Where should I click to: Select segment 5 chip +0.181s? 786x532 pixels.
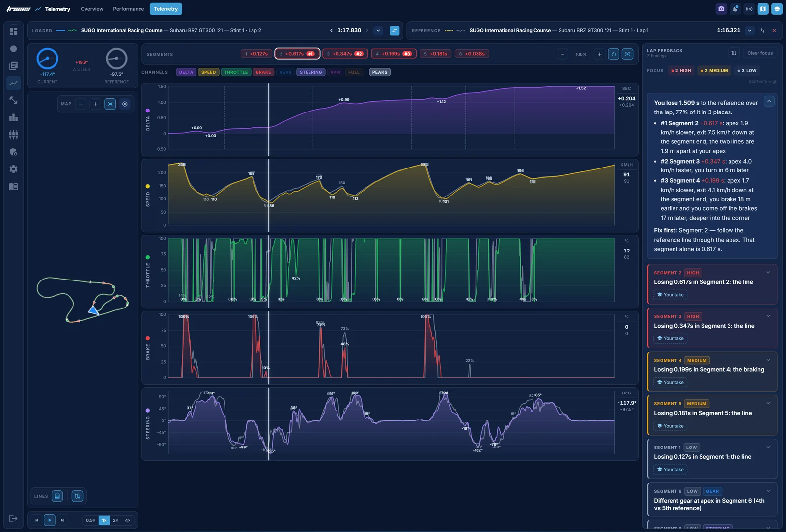pyautogui.click(x=436, y=54)
